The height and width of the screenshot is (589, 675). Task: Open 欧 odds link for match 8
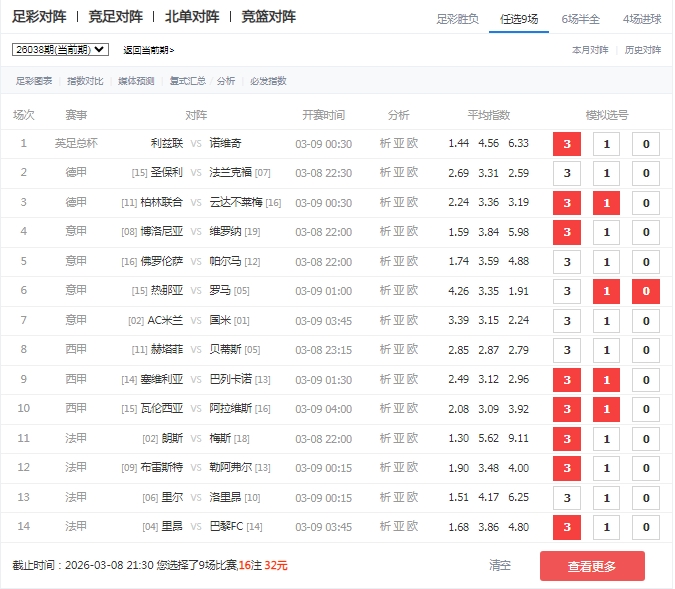click(413, 350)
